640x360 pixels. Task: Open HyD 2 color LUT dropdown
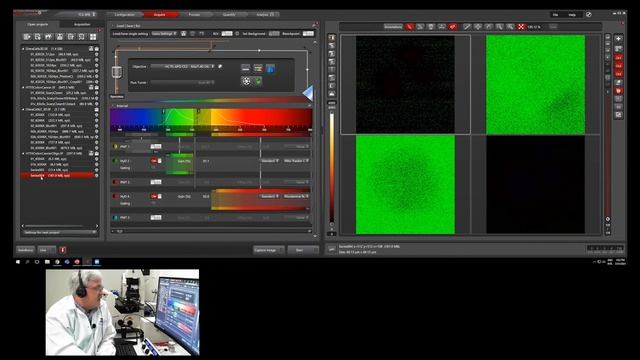coord(296,161)
